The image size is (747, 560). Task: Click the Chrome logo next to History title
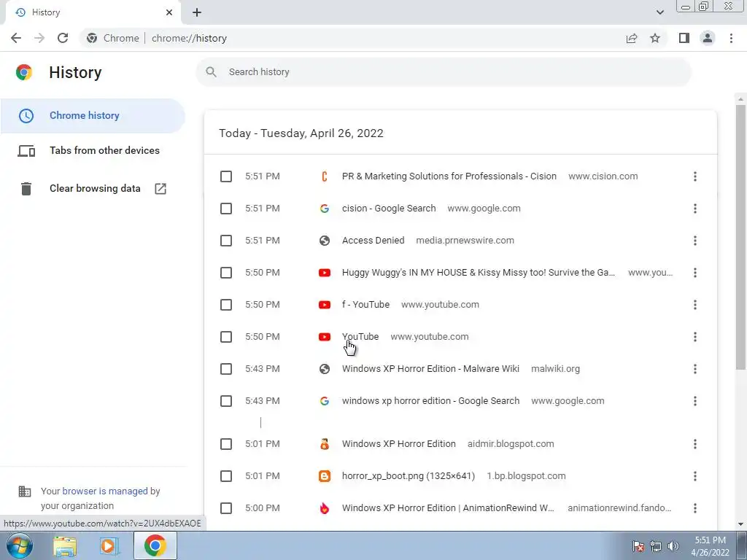24,72
